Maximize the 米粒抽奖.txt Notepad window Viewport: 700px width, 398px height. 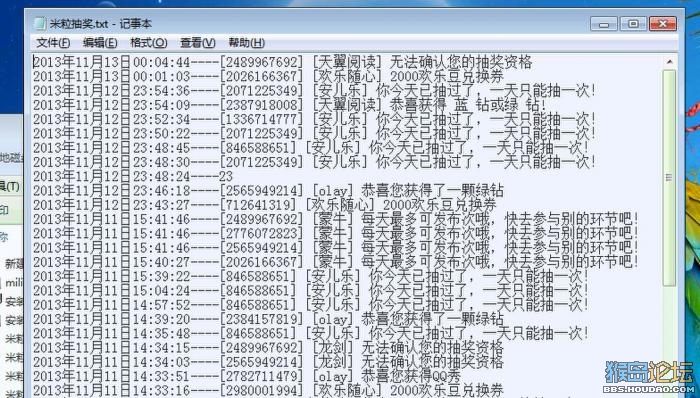[633, 24]
